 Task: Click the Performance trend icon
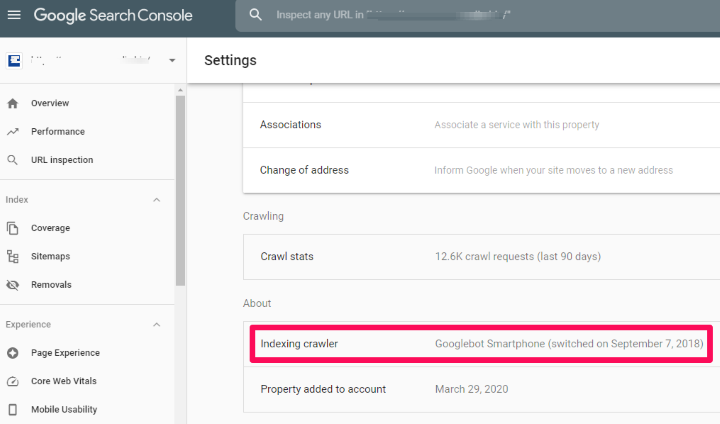13,132
